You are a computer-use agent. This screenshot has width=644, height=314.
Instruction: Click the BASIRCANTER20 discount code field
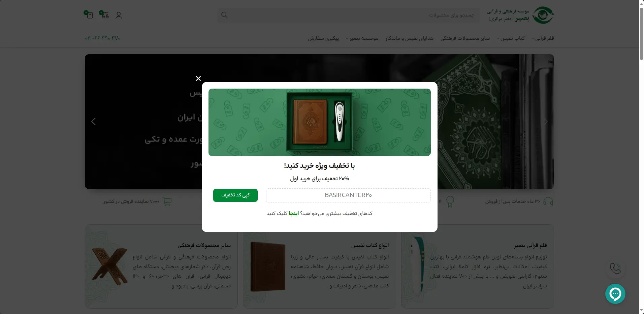pyautogui.click(x=348, y=195)
